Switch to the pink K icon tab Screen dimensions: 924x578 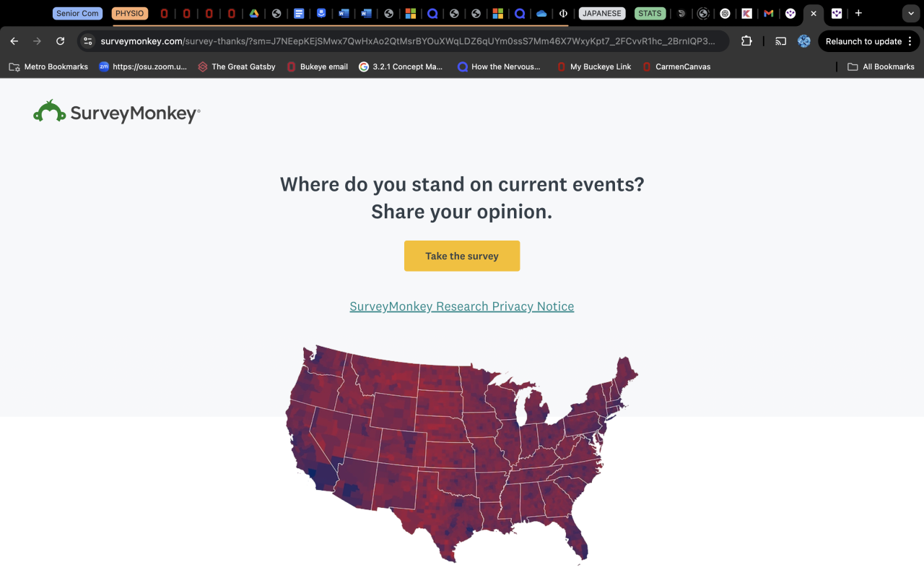point(747,13)
